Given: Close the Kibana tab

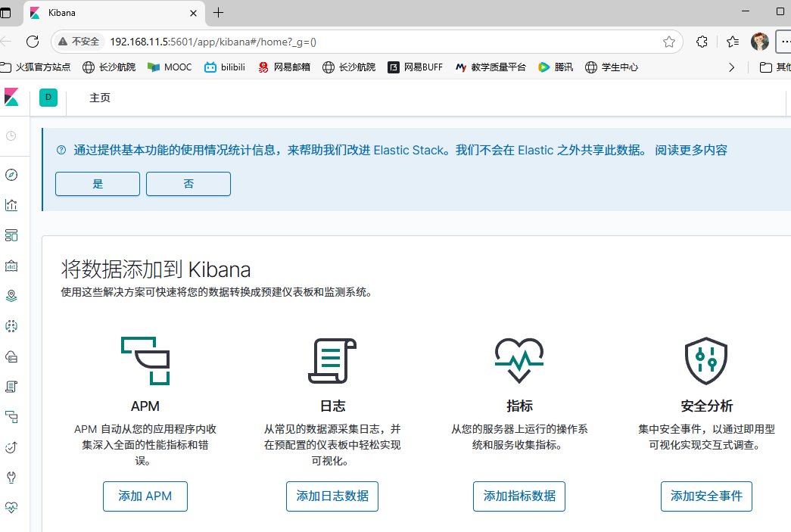Looking at the screenshot, I should (x=193, y=13).
